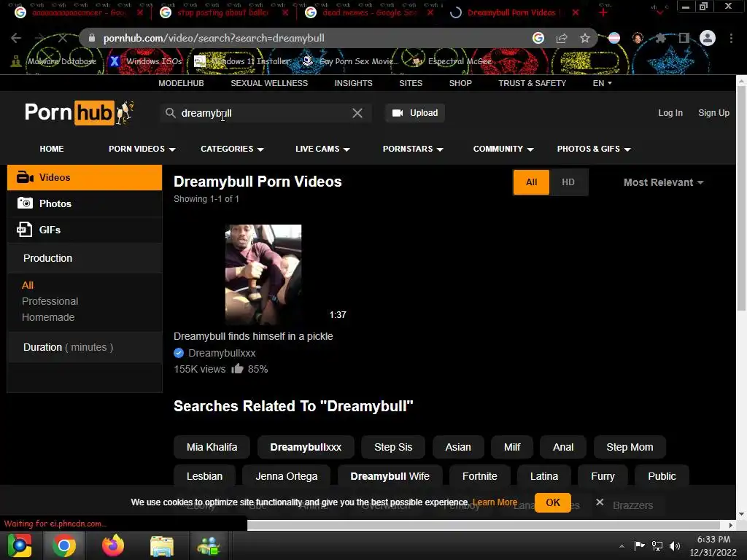Switch to the HD quality filter

[x=568, y=182]
